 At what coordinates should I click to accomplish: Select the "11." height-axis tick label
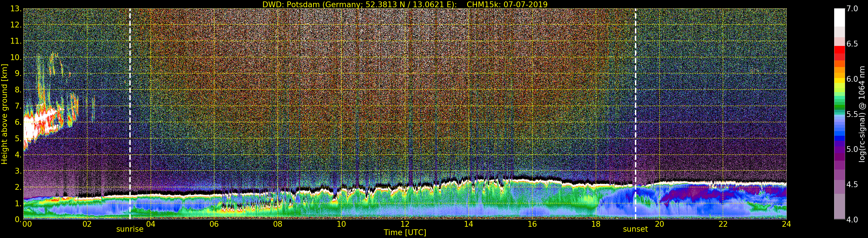16,41
